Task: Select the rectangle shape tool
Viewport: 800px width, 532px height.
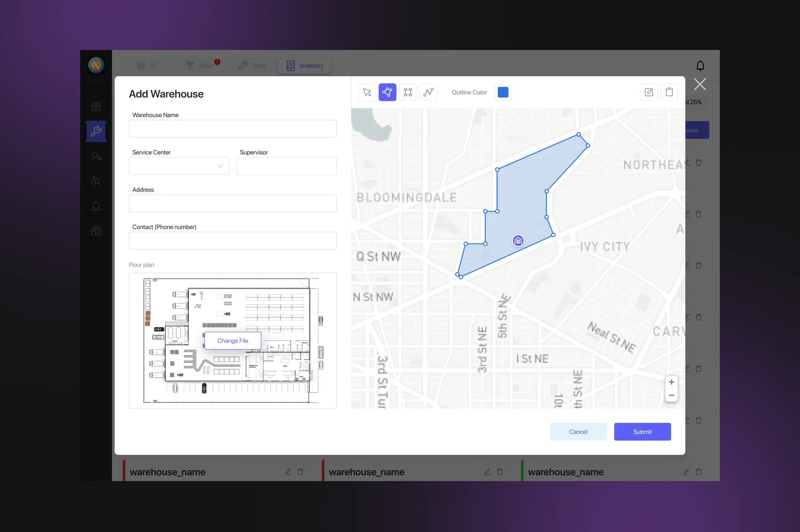Action: pyautogui.click(x=408, y=92)
